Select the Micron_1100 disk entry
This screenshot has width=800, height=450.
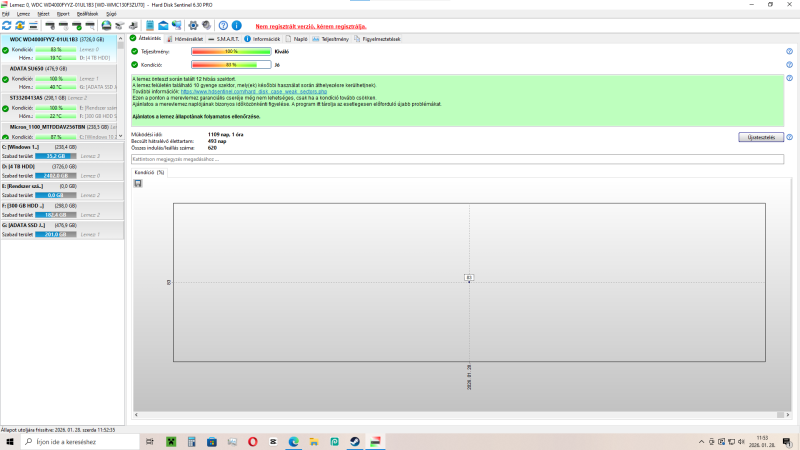tap(59, 131)
